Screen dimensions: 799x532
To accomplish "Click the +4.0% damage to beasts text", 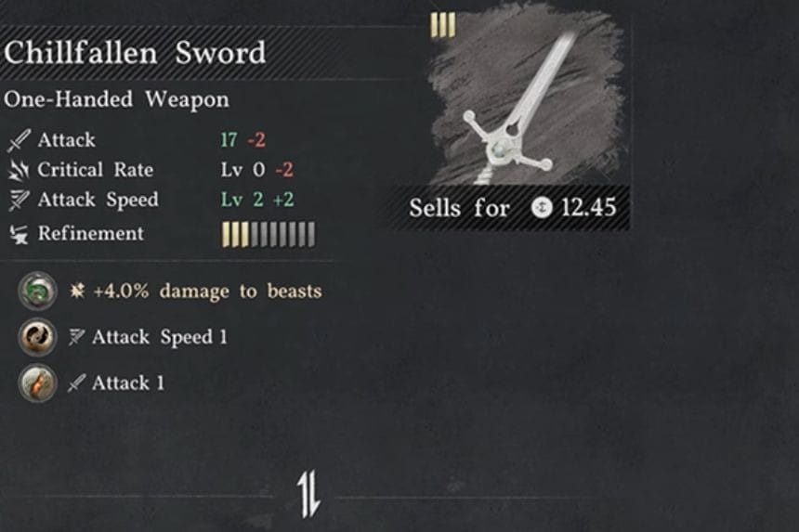I will click(x=208, y=292).
